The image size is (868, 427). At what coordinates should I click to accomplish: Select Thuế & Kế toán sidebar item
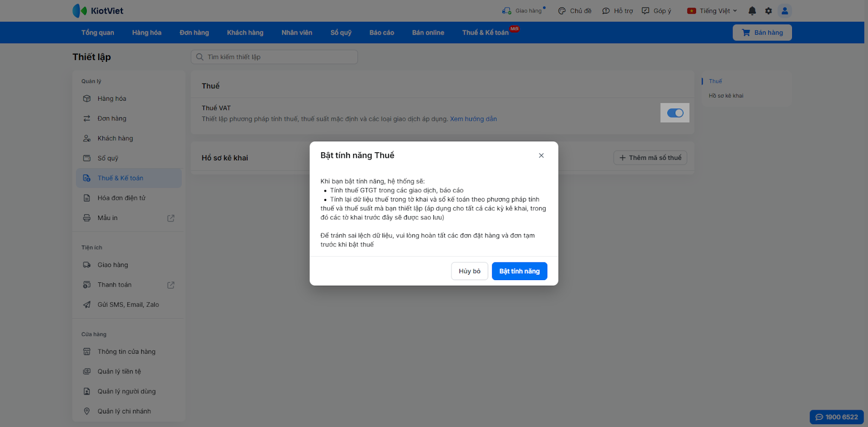point(120,178)
